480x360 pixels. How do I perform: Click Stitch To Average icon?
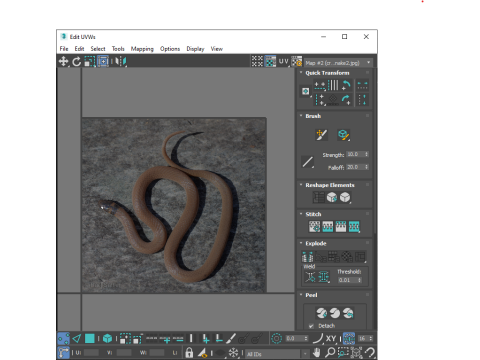pyautogui.click(x=328, y=227)
